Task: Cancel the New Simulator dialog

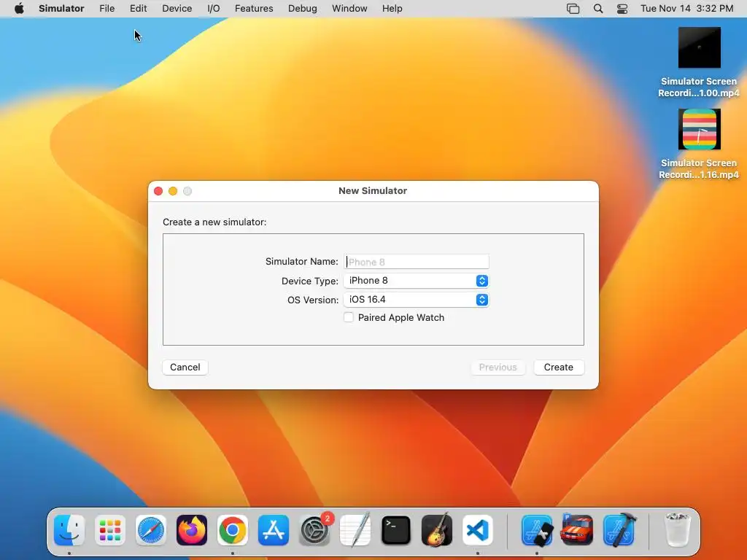Action: coord(185,367)
